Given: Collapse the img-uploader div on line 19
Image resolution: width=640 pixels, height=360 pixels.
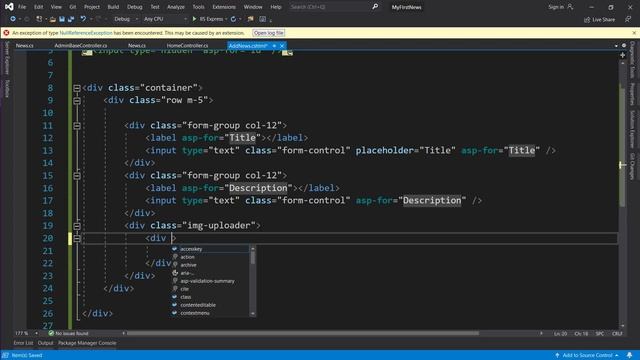Looking at the screenshot, I should 77,226.
